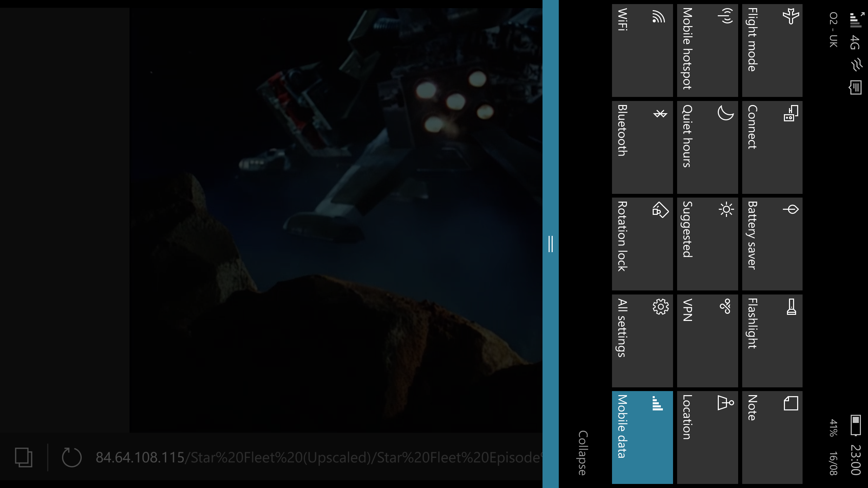Image resolution: width=868 pixels, height=488 pixels.
Task: Turn on Mobile hotspot tile
Action: (707, 50)
